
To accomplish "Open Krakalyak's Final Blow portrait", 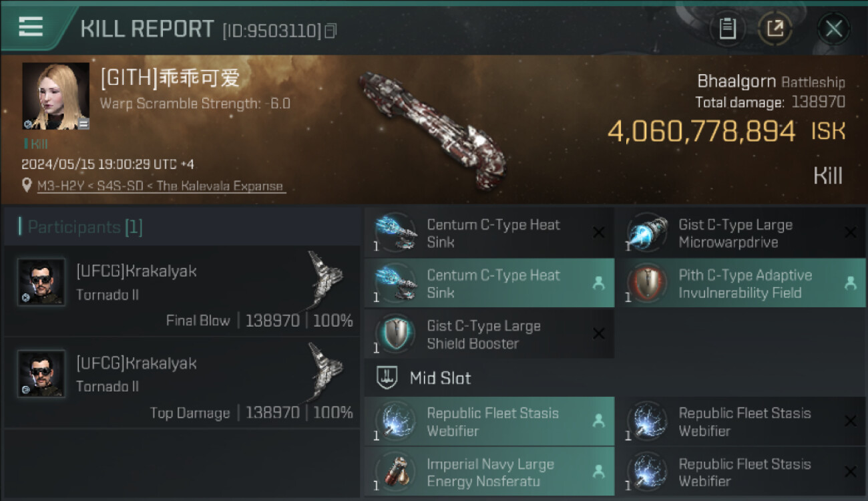I will pyautogui.click(x=41, y=282).
